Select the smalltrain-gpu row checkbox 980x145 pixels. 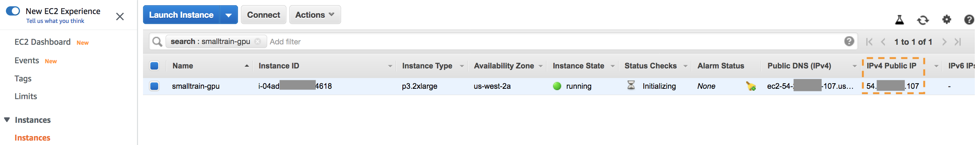click(x=154, y=86)
